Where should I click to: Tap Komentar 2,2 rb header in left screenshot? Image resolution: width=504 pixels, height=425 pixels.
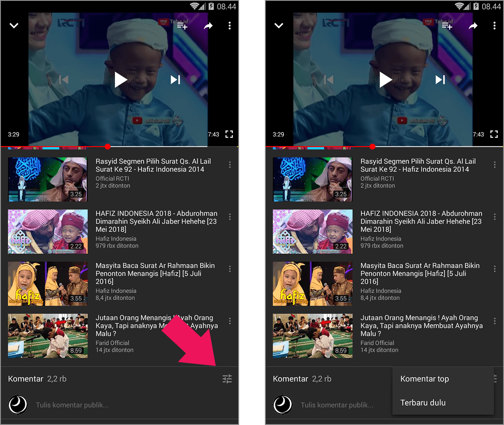pyautogui.click(x=37, y=379)
